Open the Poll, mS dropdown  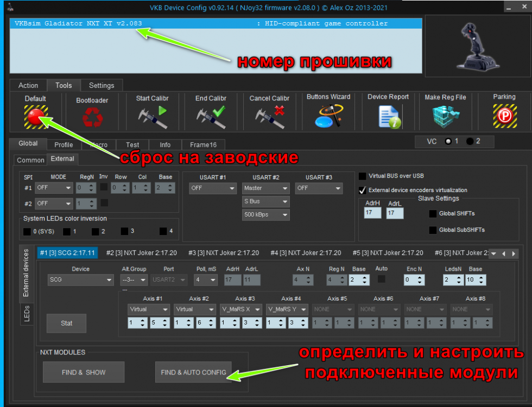click(x=206, y=280)
